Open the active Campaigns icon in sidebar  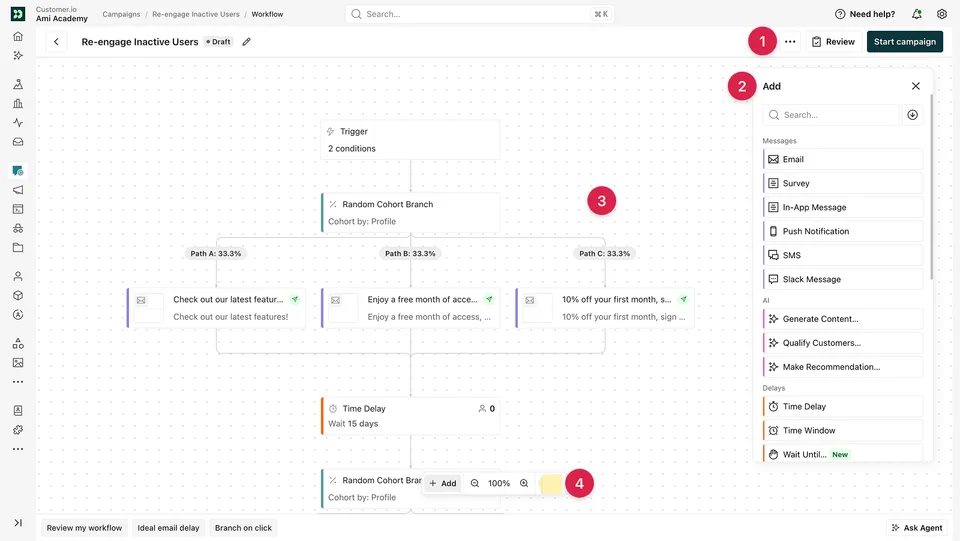[x=18, y=171]
